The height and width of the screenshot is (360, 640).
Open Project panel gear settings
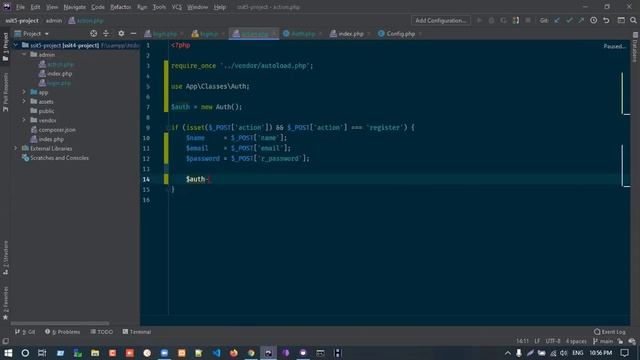121,33
